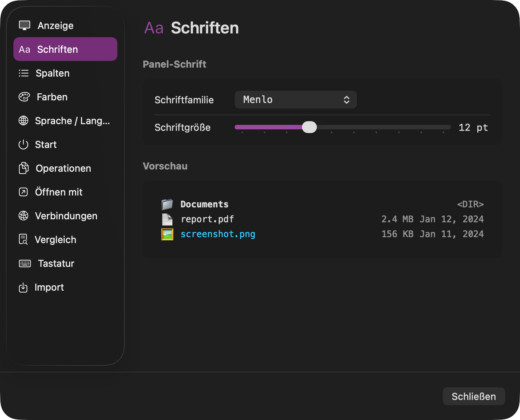Select the Spalten list icon
Image resolution: width=520 pixels, height=420 pixels.
click(x=23, y=73)
